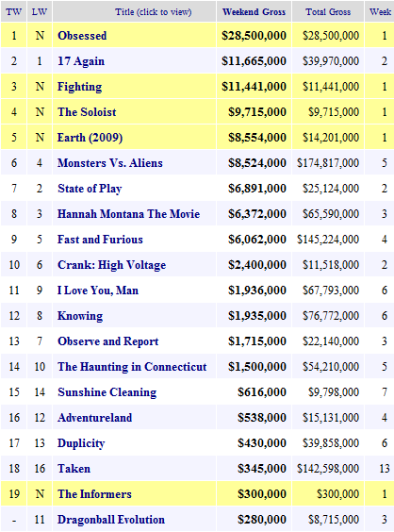394x532 pixels.
Task: Open the Dragonball Evolution link
Action: pyautogui.click(x=111, y=520)
